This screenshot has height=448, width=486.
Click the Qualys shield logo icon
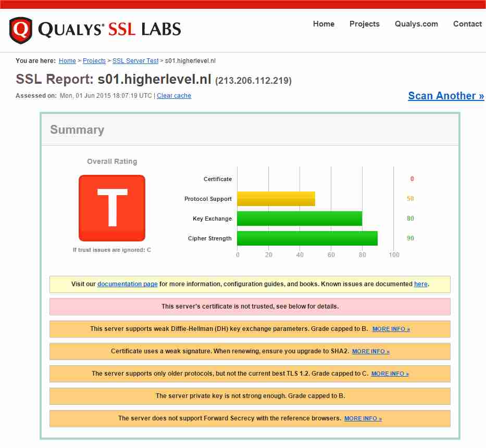coord(21,30)
